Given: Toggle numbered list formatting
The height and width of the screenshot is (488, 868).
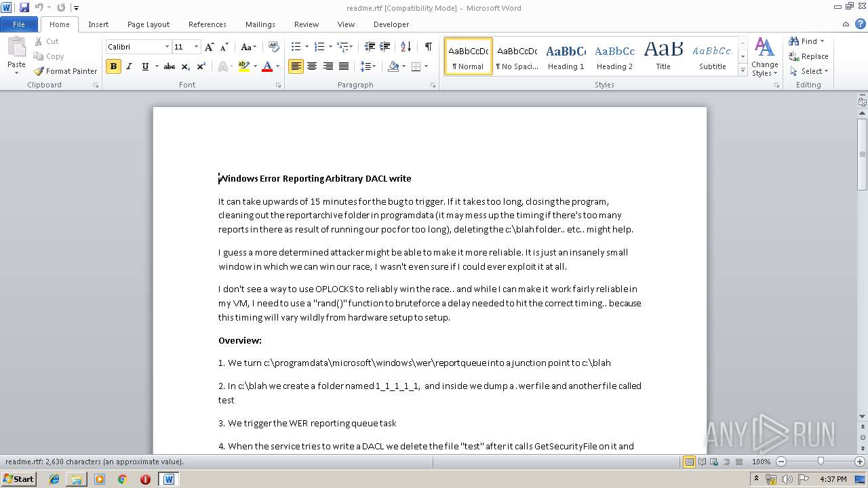Looking at the screenshot, I should (319, 47).
